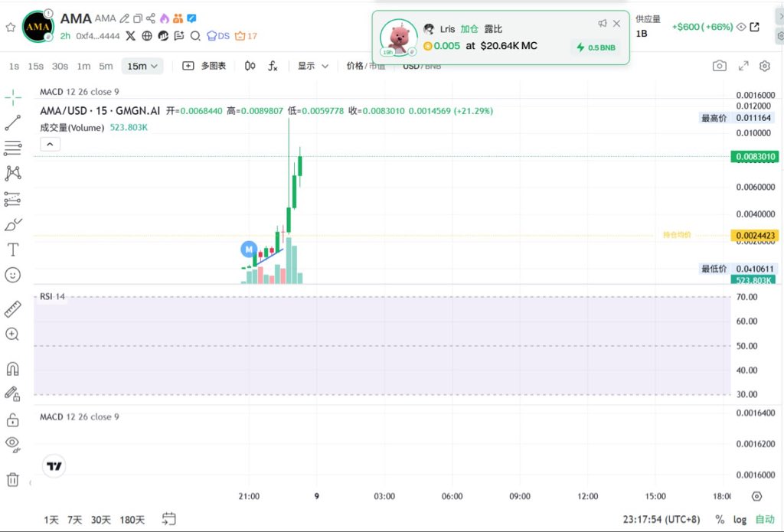784x532 pixels.
Task: Select the 7天 date range
Action: point(74,520)
